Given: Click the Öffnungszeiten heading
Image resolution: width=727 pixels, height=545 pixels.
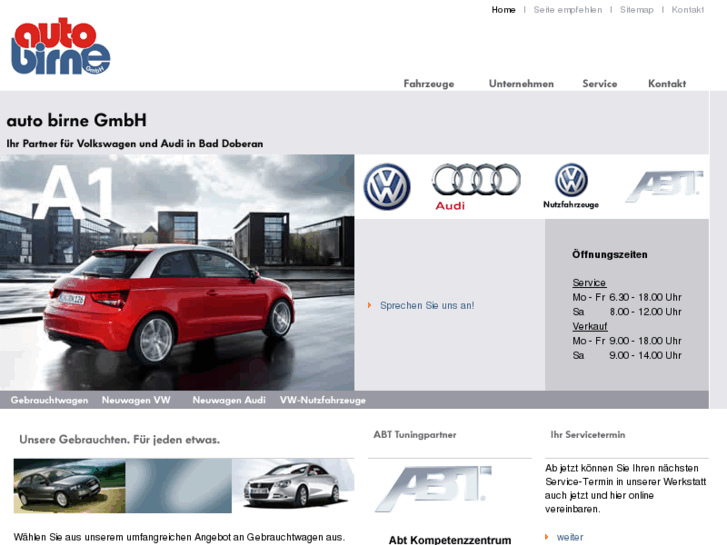Looking at the screenshot, I should tap(610, 255).
